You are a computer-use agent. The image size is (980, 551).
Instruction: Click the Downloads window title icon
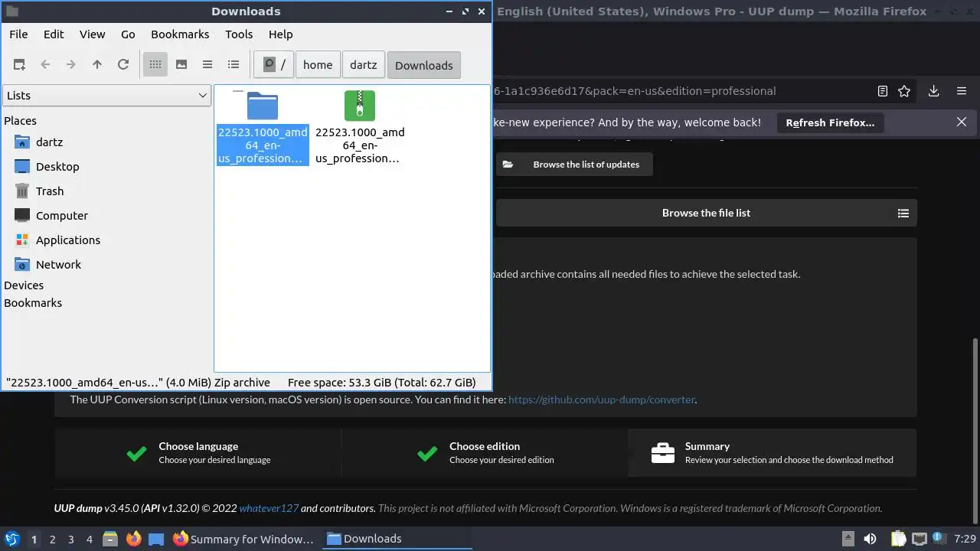pos(11,11)
